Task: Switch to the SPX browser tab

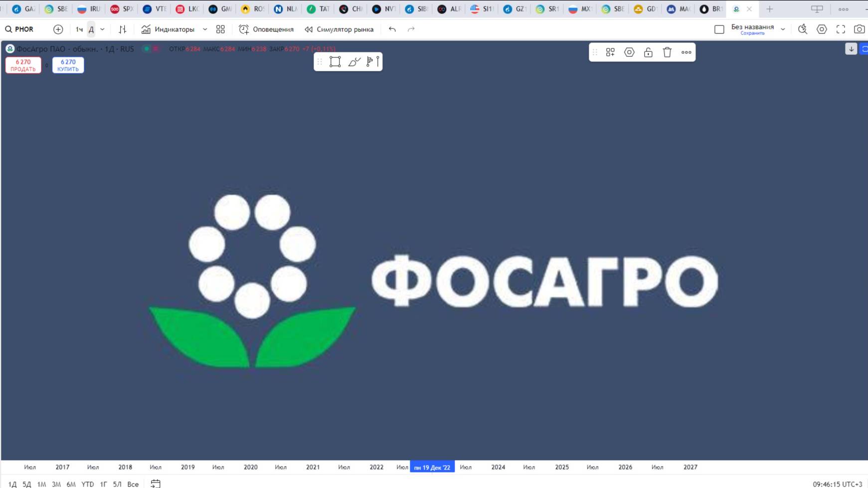Action: pos(122,9)
